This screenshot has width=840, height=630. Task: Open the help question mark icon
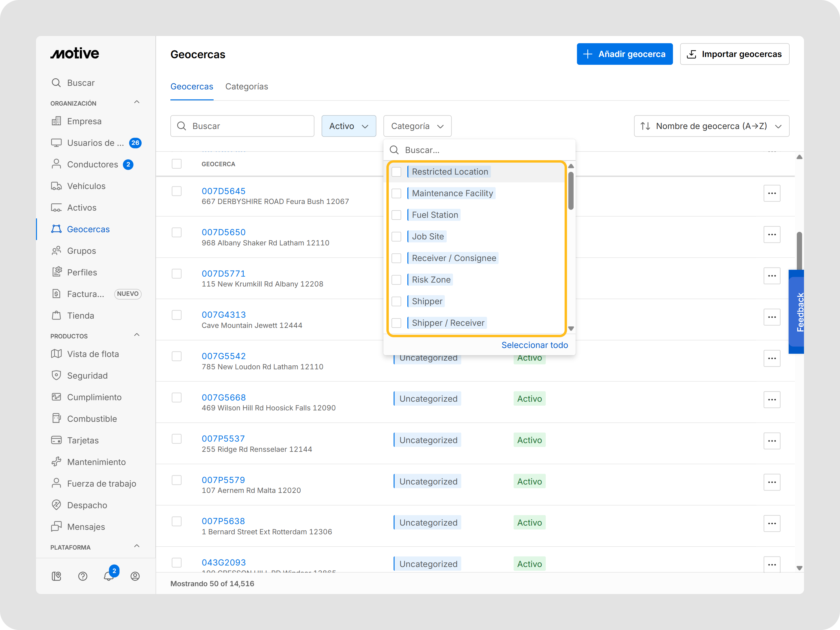[x=82, y=576]
